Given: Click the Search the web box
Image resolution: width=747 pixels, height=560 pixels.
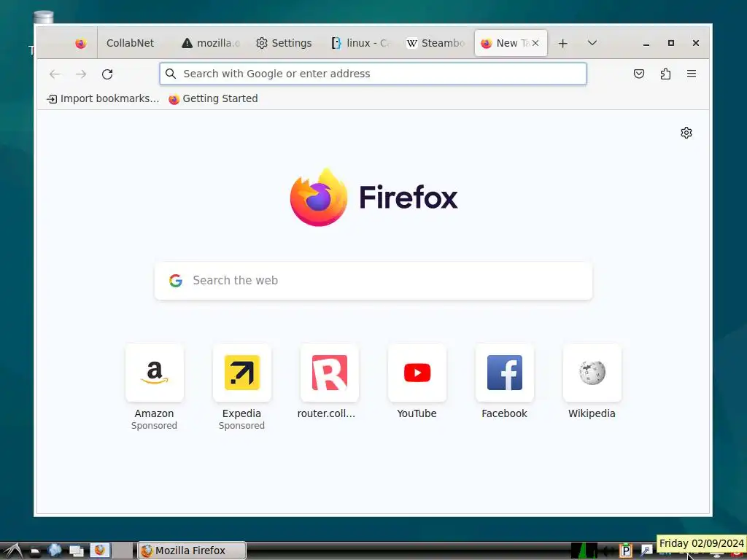Looking at the screenshot, I should (373, 281).
